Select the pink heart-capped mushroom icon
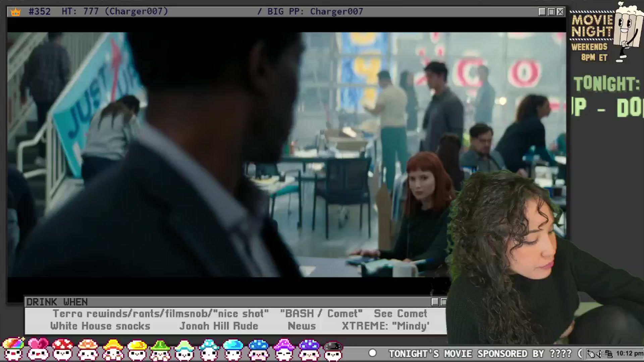Viewport: 644px width, 362px height. click(x=38, y=349)
